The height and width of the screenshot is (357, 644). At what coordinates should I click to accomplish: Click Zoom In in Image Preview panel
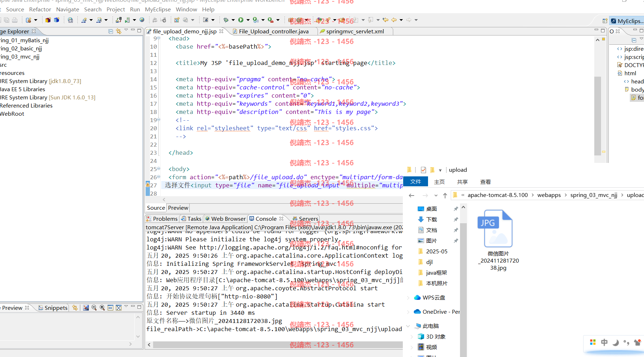coord(102,308)
